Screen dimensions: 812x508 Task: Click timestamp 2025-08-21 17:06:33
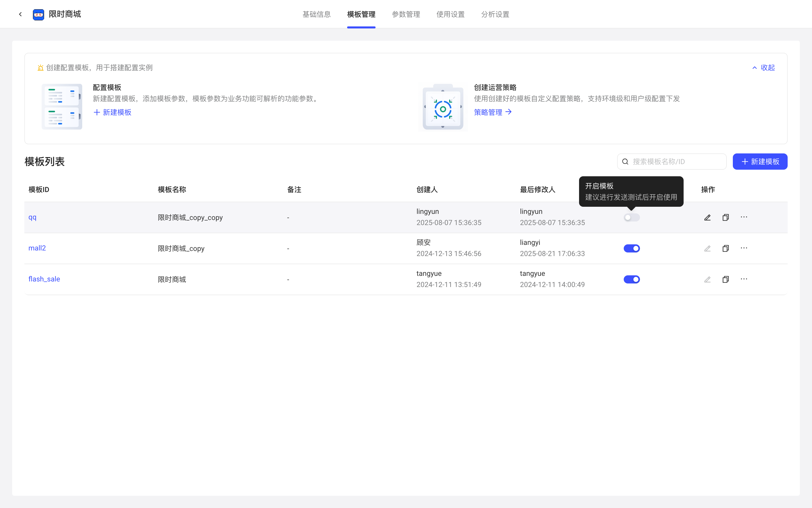[x=552, y=254]
